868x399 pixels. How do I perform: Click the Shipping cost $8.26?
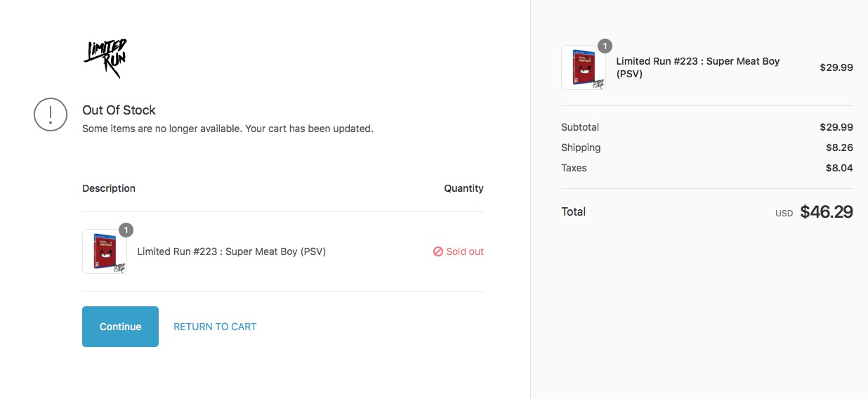pos(839,148)
